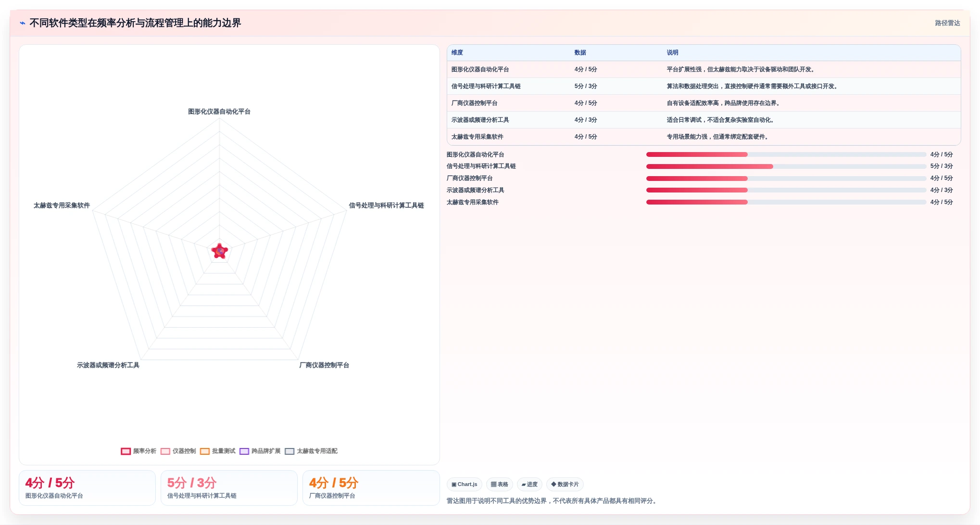Click the progress bar for 示波器或频谱分析工具
The width and height of the screenshot is (980, 525).
click(786, 190)
